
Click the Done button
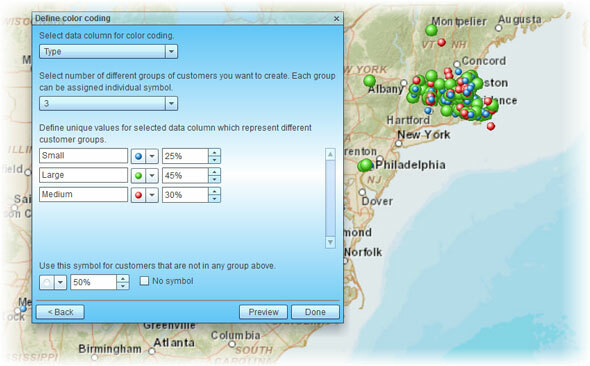point(315,312)
